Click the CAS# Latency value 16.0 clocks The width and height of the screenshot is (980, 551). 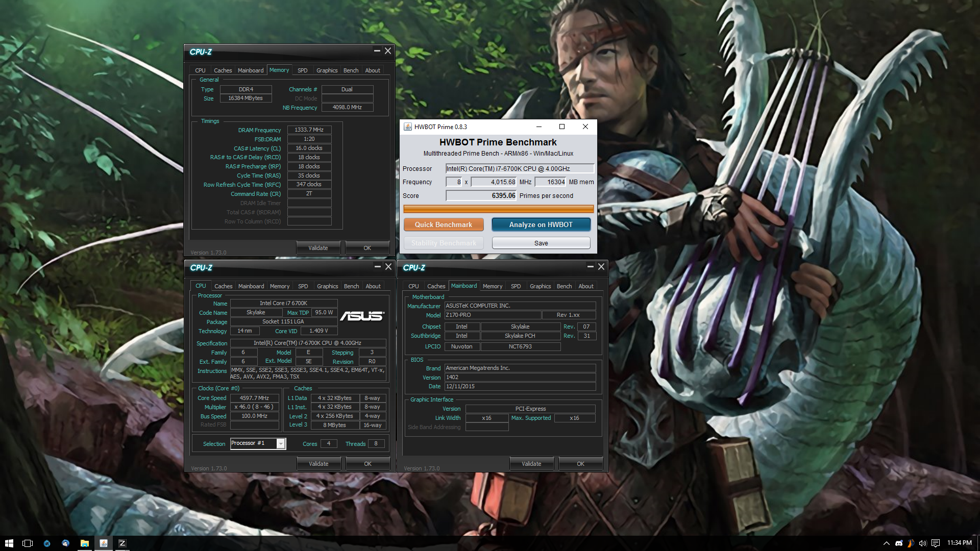[309, 148]
